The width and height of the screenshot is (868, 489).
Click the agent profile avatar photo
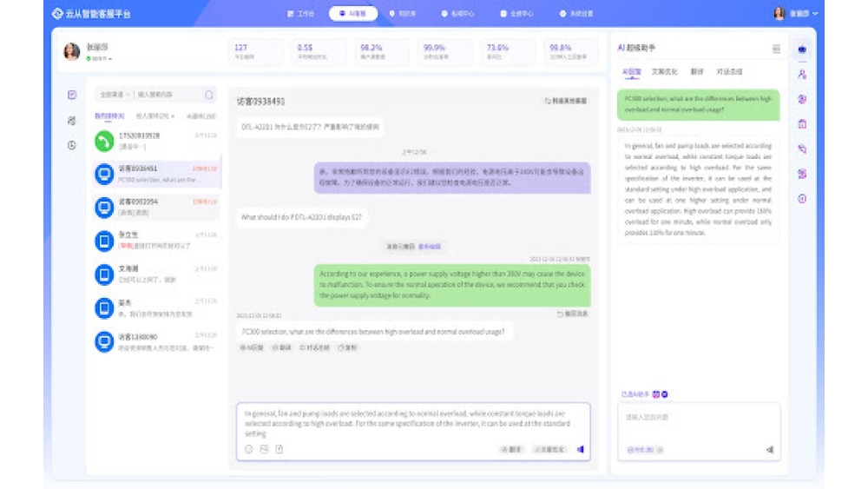71,51
